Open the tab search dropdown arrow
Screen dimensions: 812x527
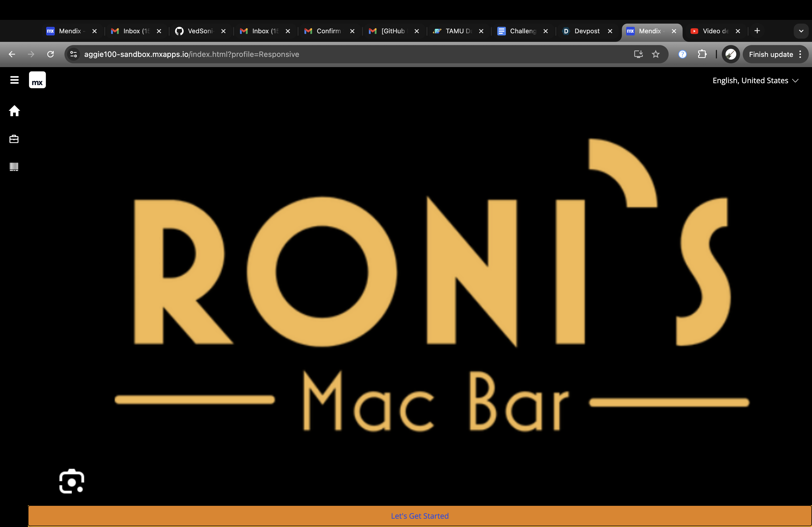[801, 31]
